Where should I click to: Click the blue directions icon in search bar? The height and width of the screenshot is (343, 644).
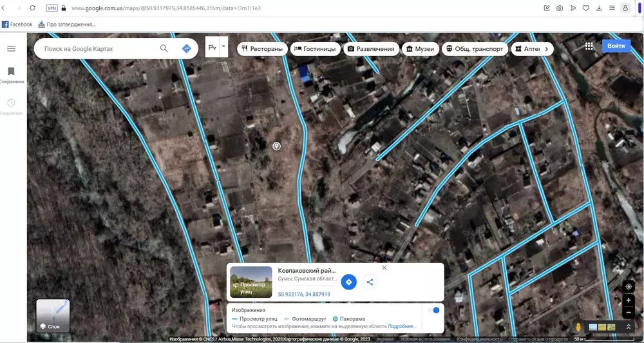186,48
